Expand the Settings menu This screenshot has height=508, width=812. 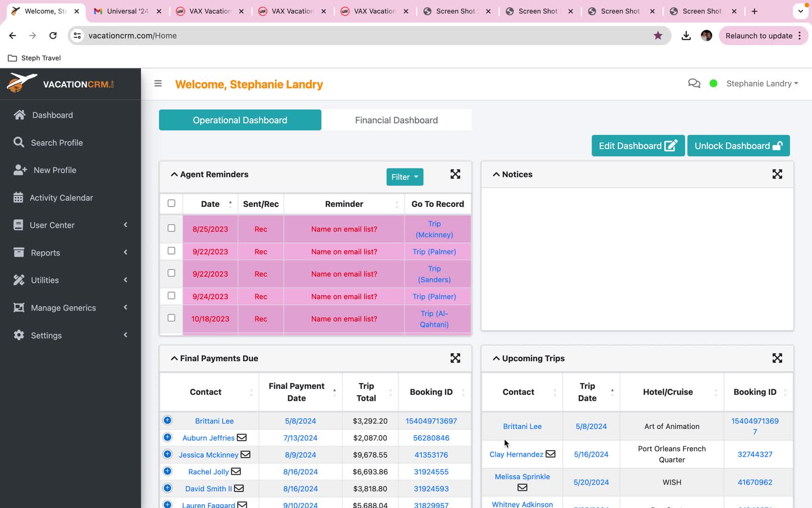[70, 335]
